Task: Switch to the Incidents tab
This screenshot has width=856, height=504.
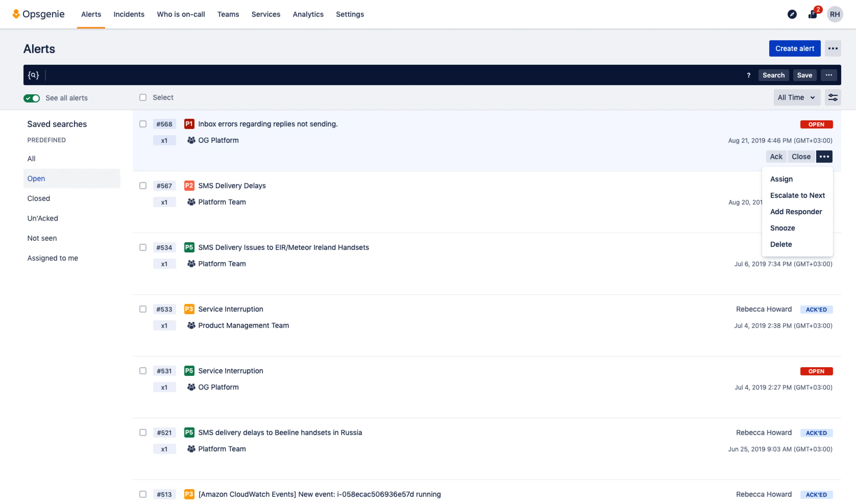Action: [129, 14]
